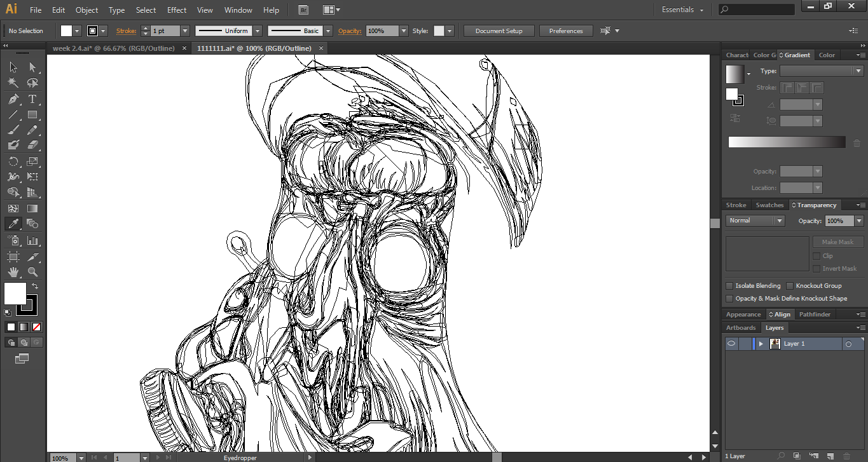Image resolution: width=868 pixels, height=462 pixels.
Task: Switch to the week 2.4.ai document tab
Action: coord(113,48)
